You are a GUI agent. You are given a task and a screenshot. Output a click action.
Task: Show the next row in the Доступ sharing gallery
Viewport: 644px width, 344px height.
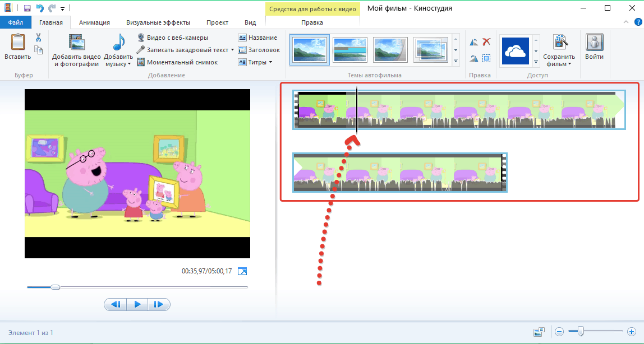pyautogui.click(x=536, y=51)
